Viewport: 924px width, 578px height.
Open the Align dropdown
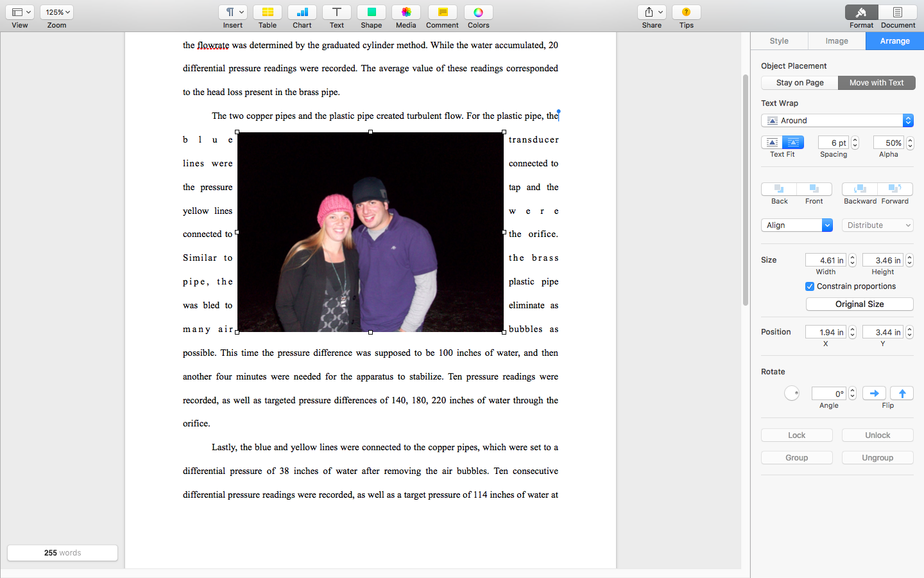(x=797, y=225)
